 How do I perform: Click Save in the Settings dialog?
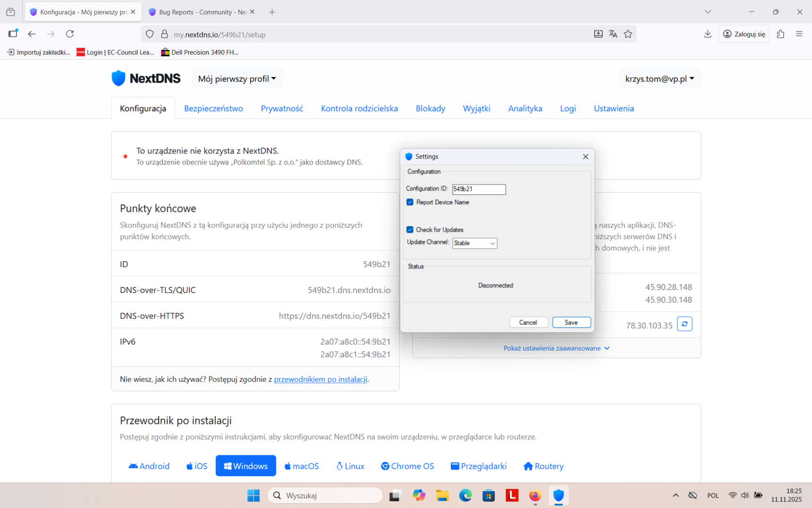click(571, 322)
